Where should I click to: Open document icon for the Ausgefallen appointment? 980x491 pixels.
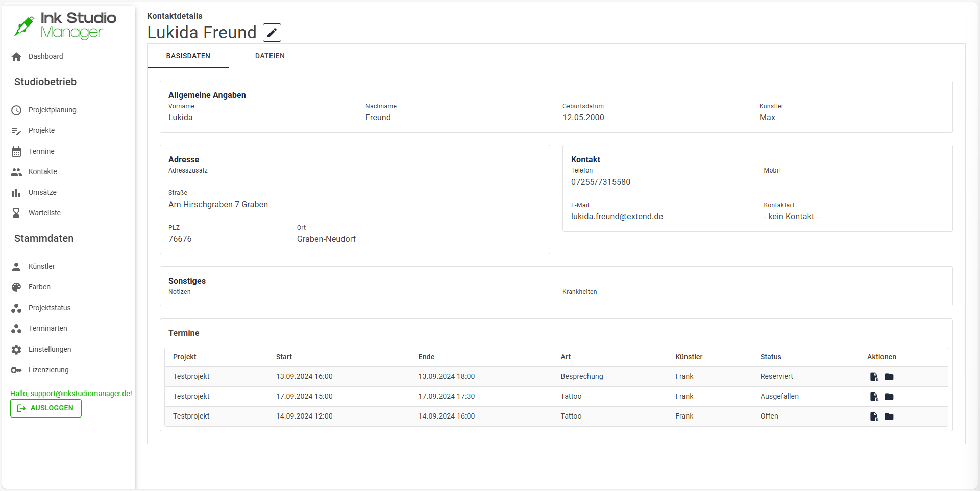[x=874, y=397]
